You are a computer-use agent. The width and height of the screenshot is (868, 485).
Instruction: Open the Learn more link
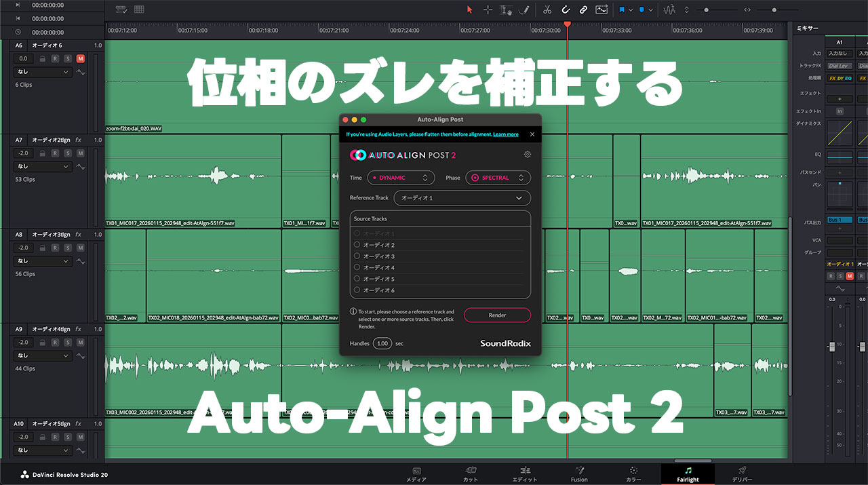tap(506, 134)
